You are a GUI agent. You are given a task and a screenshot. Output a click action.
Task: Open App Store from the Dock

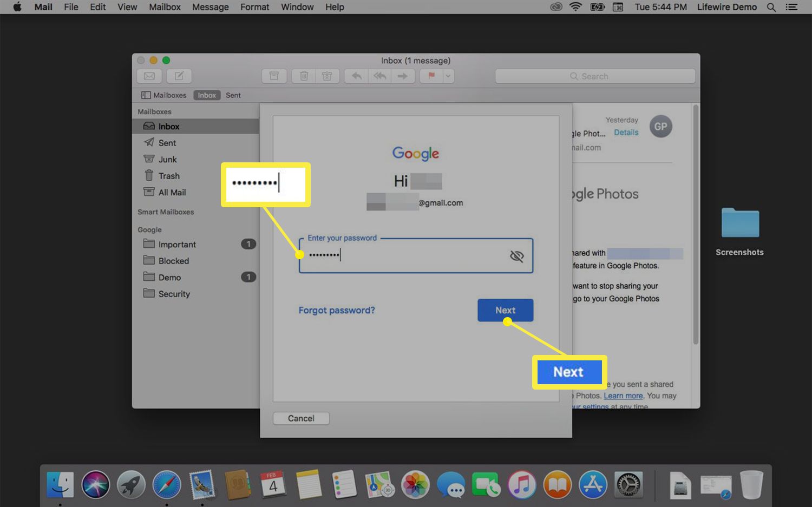593,484
